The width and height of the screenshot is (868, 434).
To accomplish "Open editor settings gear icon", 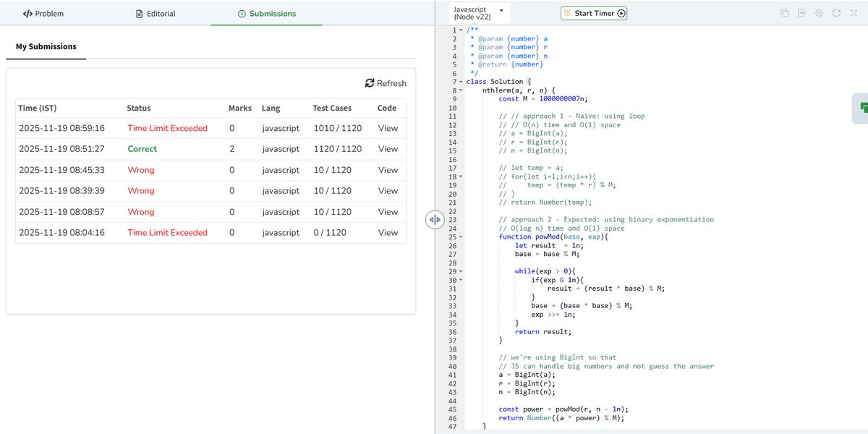I will coord(819,13).
